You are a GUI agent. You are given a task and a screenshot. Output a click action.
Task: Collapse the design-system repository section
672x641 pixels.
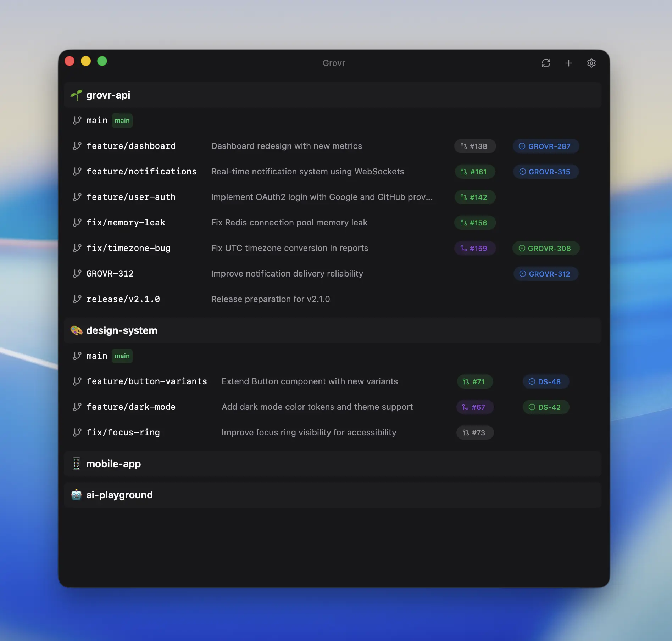pos(122,330)
